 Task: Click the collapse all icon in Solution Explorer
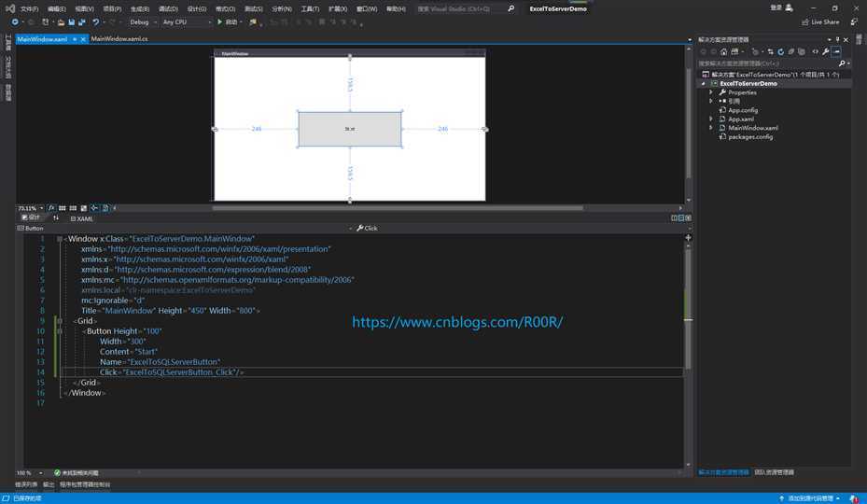point(791,51)
